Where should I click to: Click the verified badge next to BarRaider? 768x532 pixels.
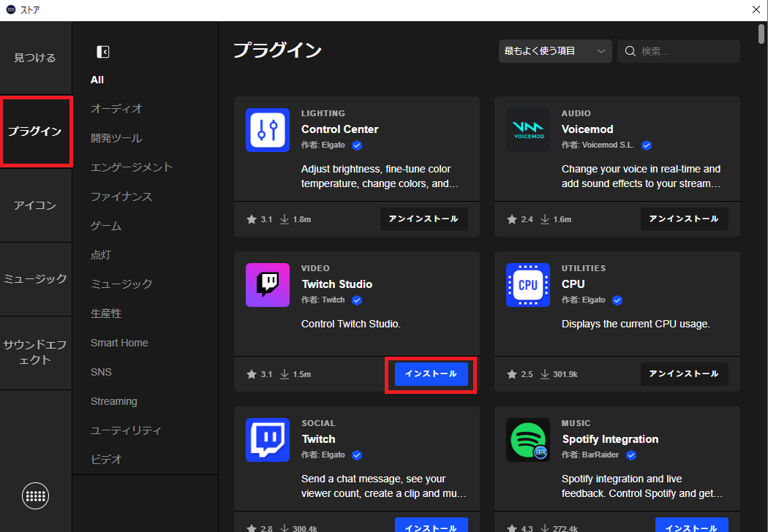[x=630, y=455]
